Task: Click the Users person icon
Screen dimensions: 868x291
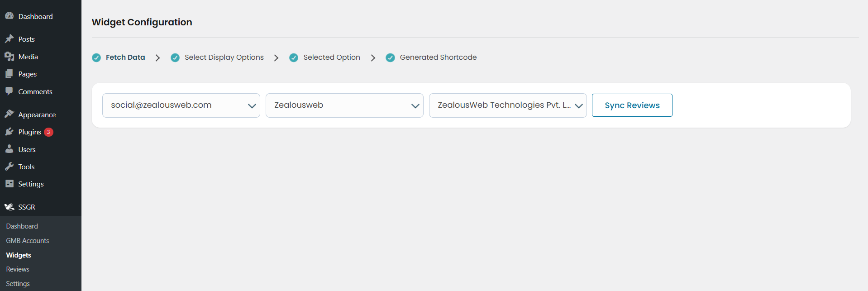Action: click(x=9, y=149)
